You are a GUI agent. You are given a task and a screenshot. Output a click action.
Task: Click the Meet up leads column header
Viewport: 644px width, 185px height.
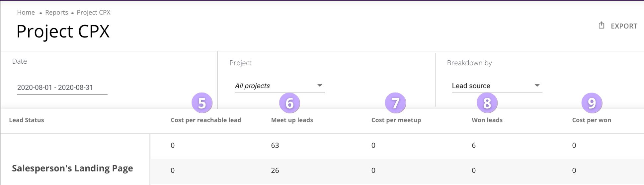[x=292, y=120]
